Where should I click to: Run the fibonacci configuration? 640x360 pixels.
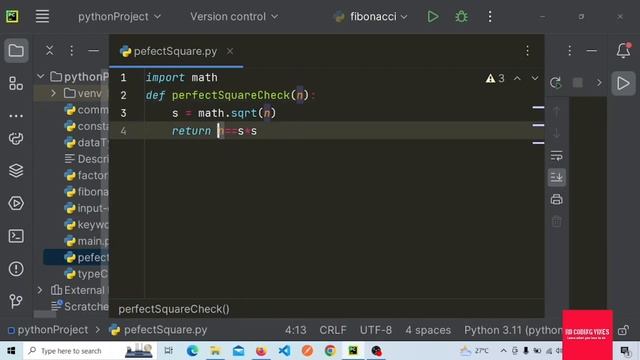point(433,17)
